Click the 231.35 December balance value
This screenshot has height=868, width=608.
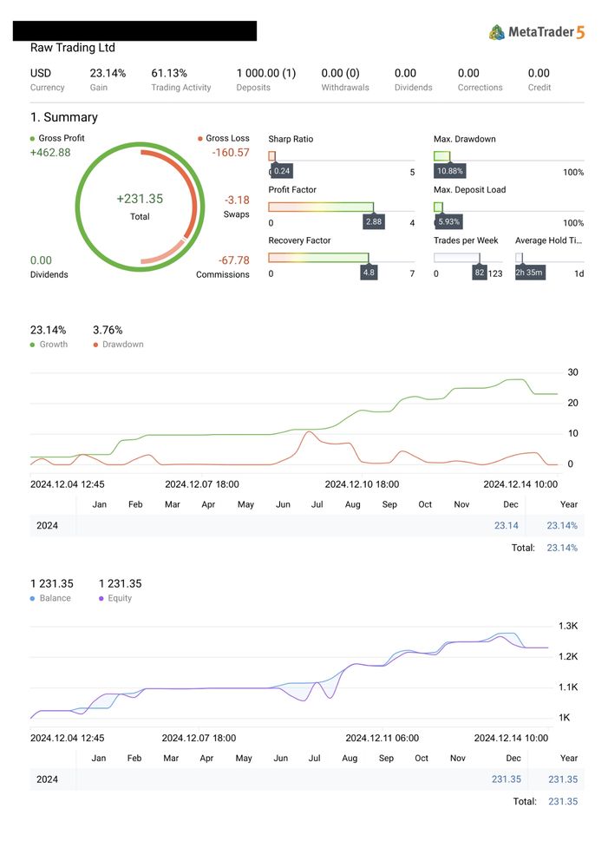point(506,779)
